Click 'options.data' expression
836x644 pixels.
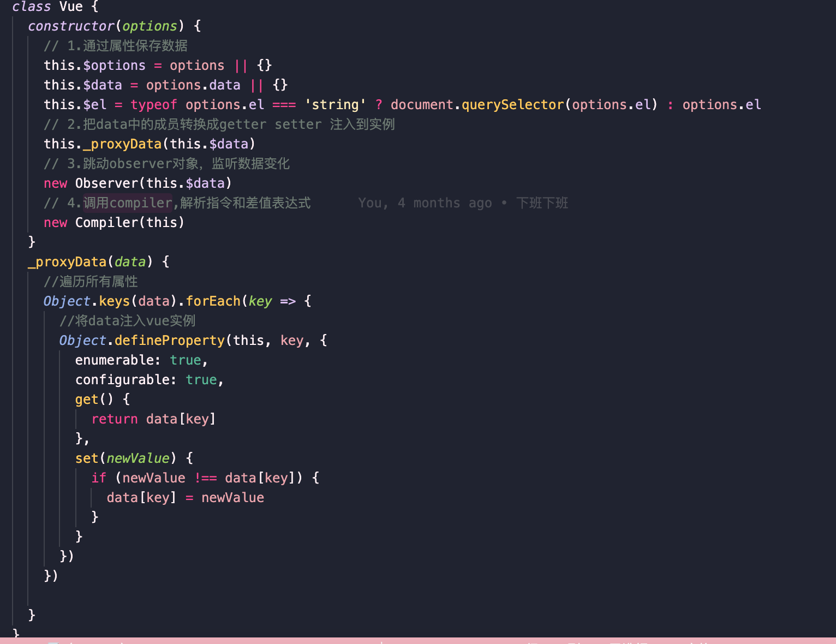click(x=193, y=85)
